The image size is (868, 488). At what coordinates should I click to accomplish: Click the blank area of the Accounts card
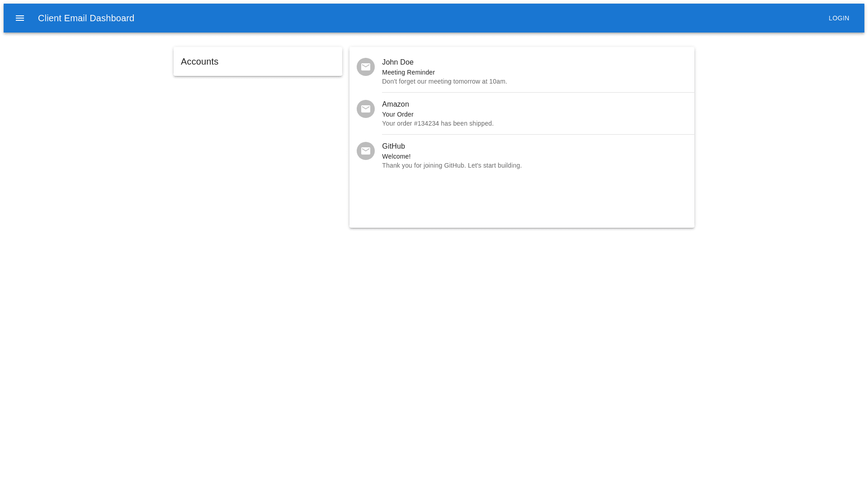(289, 61)
